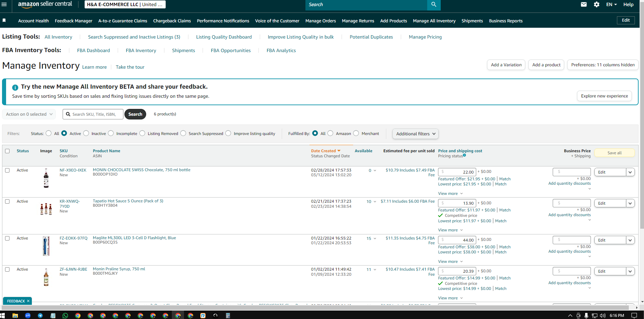This screenshot has width=644, height=319.
Task: Click the Search SKU, Title, ISBN field
Action: click(x=93, y=114)
